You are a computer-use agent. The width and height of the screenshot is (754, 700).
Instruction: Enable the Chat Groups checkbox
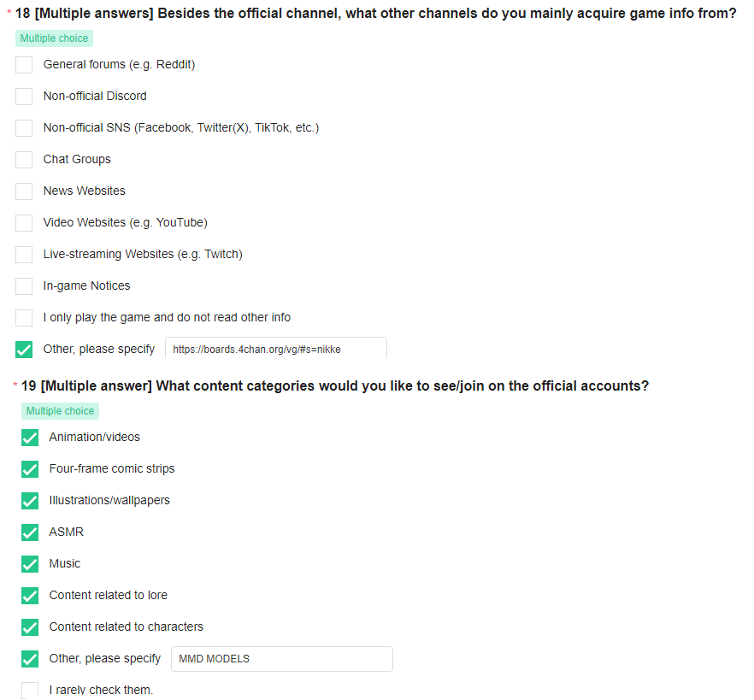tap(24, 160)
